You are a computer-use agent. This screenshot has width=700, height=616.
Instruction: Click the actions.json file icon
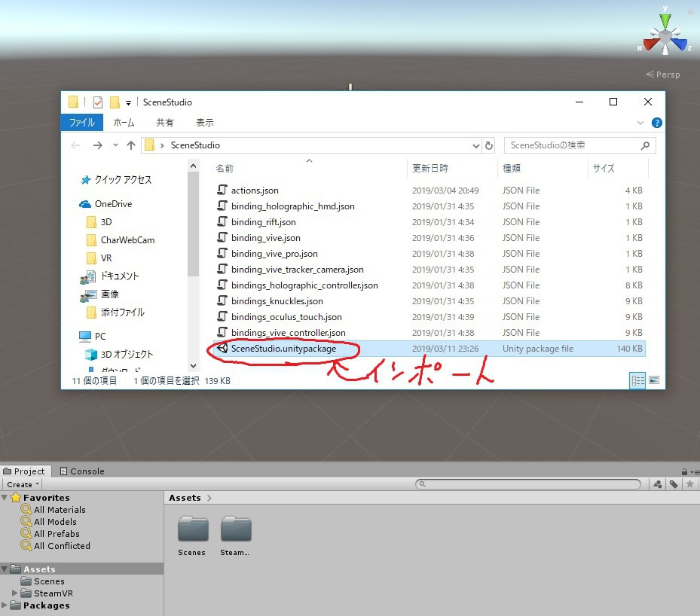(222, 190)
